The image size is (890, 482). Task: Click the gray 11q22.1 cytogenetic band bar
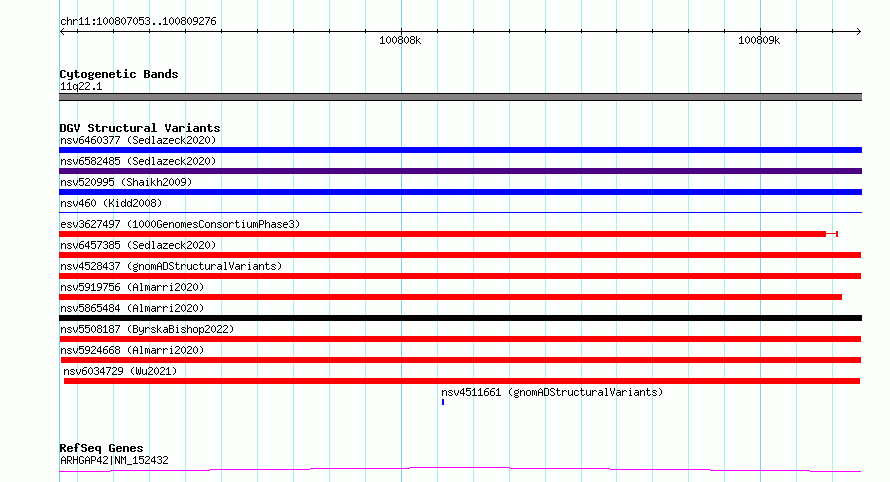pos(460,97)
